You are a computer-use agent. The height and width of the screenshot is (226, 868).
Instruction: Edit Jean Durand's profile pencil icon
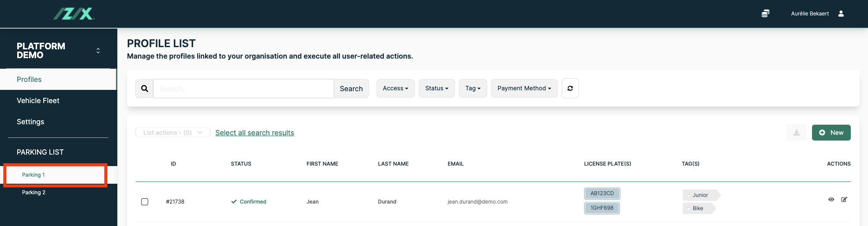[844, 200]
